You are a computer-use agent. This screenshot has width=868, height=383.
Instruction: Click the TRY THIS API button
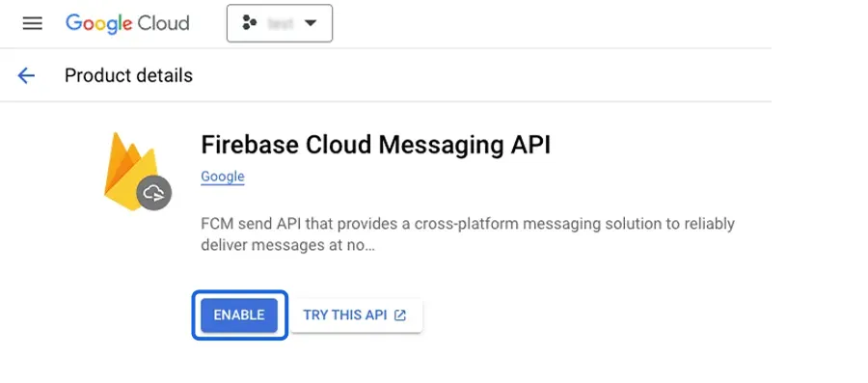(357, 315)
